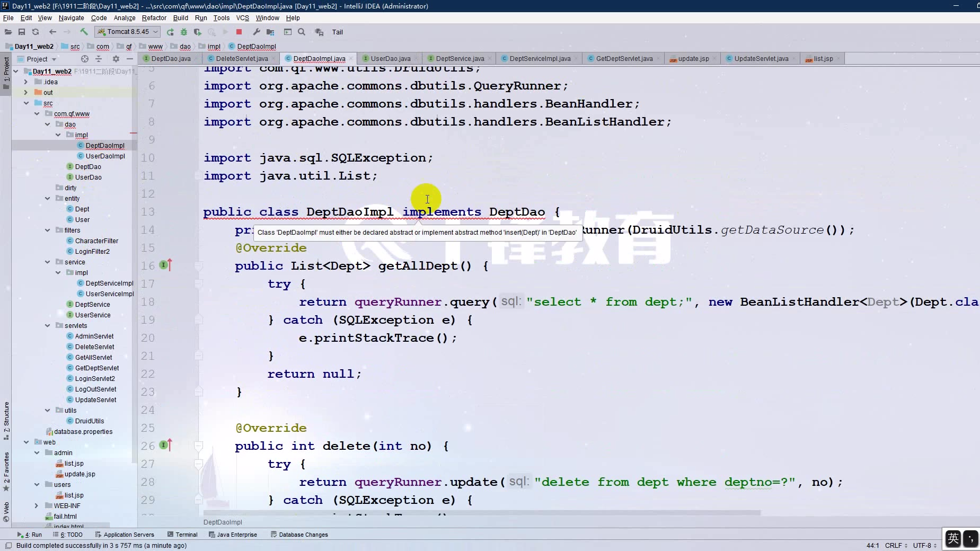Click the editor's horizontal scrollbar
The width and height of the screenshot is (980, 551).
(477, 513)
